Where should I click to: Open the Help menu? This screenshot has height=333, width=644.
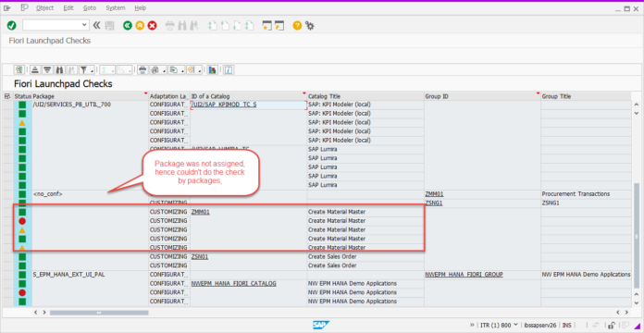tap(140, 7)
